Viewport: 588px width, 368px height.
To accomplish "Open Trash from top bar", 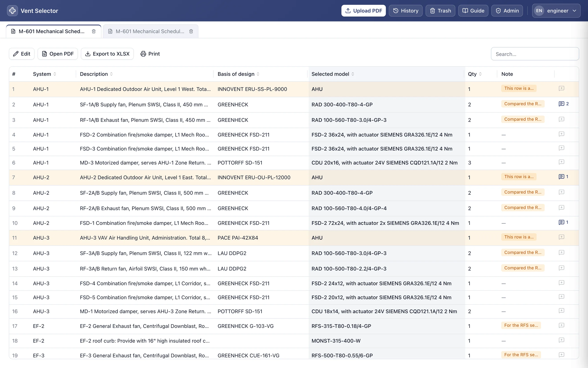I will tap(440, 11).
